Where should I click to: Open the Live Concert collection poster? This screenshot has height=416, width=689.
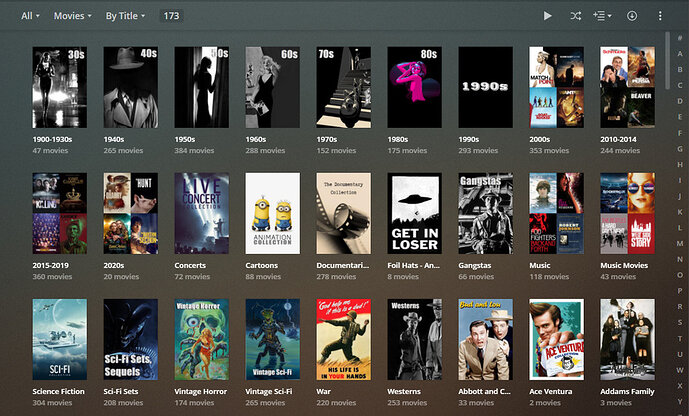point(202,213)
